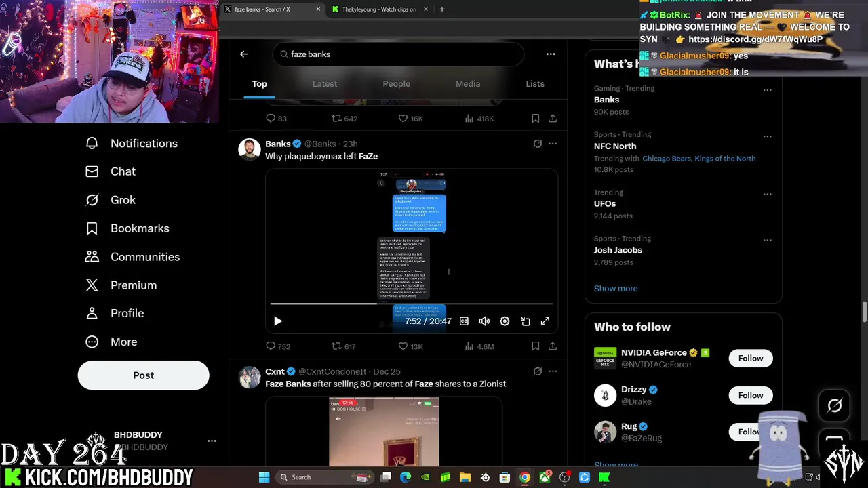Open options for Banks trending topic

point(767,90)
